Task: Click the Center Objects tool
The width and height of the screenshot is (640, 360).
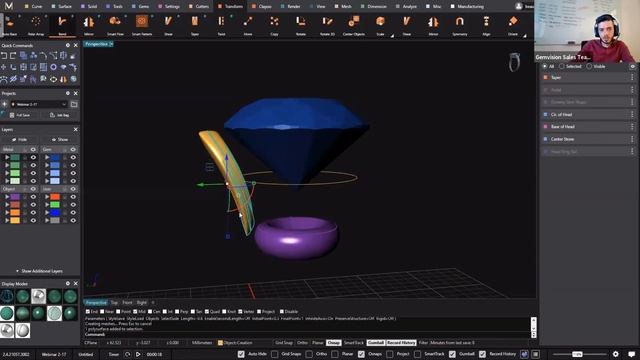Action: tap(354, 25)
